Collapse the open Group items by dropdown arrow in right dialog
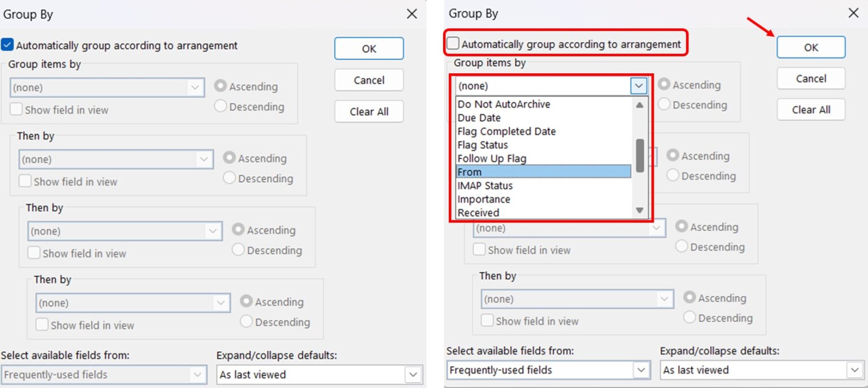The width and height of the screenshot is (868, 388). pos(639,86)
